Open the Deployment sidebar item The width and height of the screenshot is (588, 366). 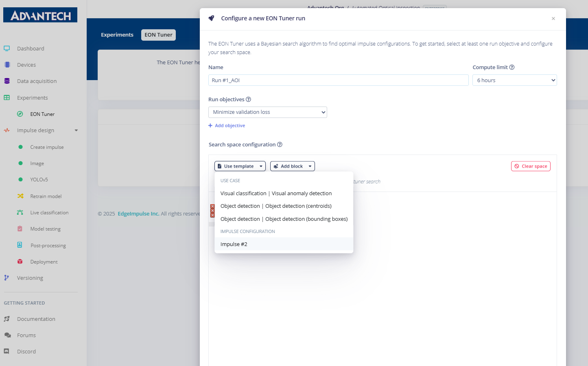click(x=44, y=262)
